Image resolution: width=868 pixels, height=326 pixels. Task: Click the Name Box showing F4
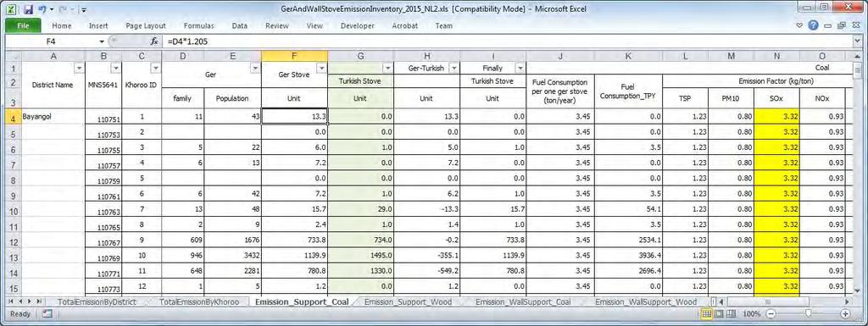(x=52, y=41)
